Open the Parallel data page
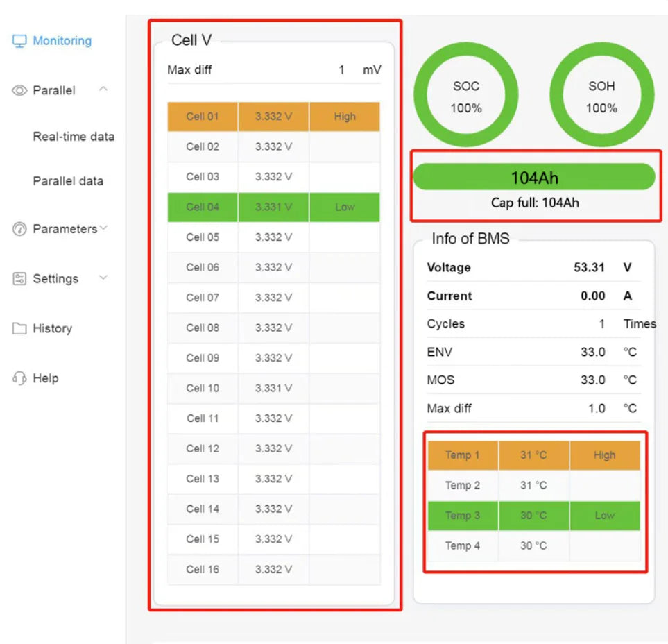668x644 pixels. pyautogui.click(x=68, y=181)
